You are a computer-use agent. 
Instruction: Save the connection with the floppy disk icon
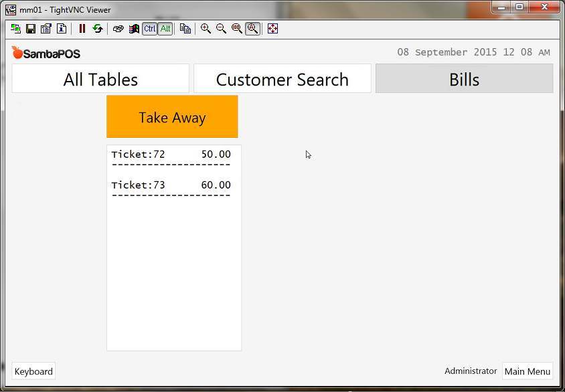pos(31,29)
